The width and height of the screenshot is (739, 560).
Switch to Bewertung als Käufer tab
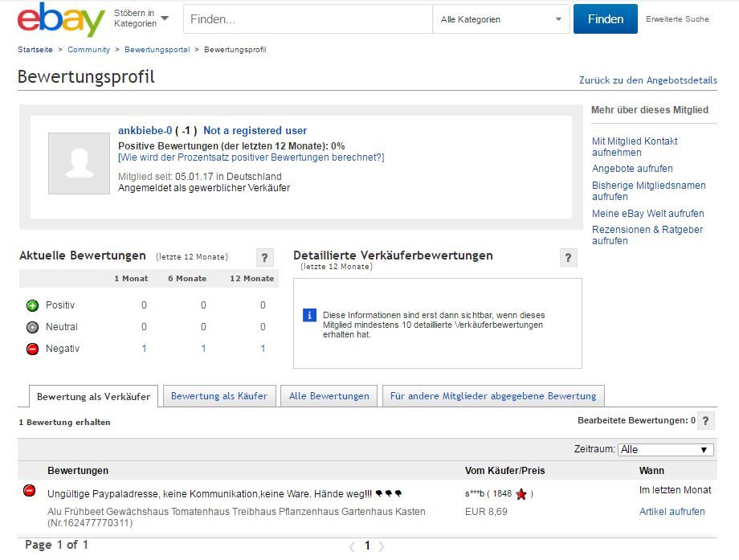(218, 395)
